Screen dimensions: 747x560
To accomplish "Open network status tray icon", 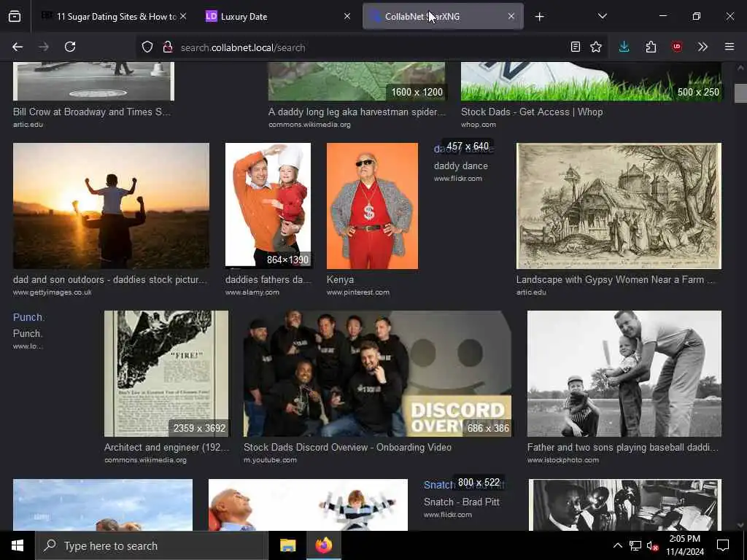I will pyautogui.click(x=635, y=545).
